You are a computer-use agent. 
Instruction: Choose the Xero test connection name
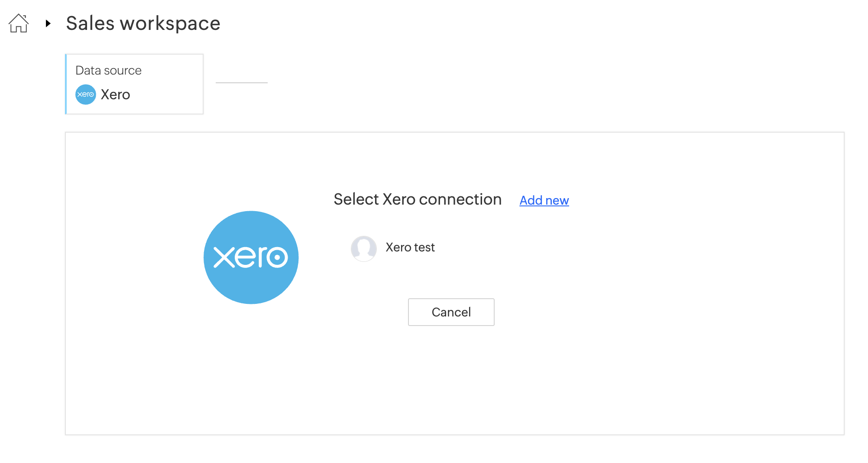(410, 247)
